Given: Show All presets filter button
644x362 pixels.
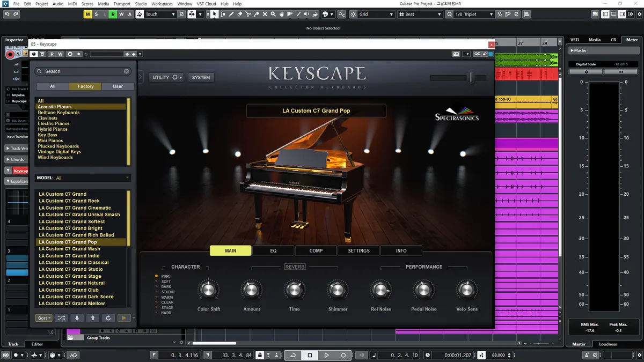Looking at the screenshot, I should (53, 86).
